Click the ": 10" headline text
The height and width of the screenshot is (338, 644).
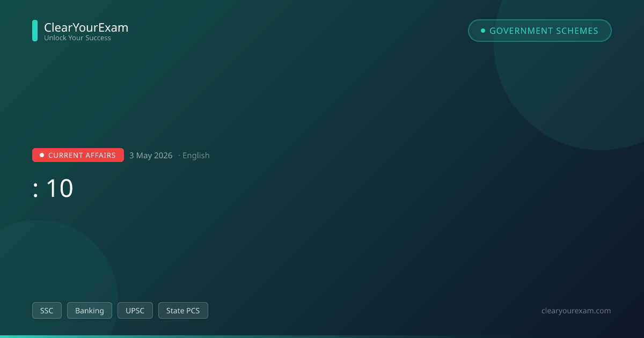(53, 189)
